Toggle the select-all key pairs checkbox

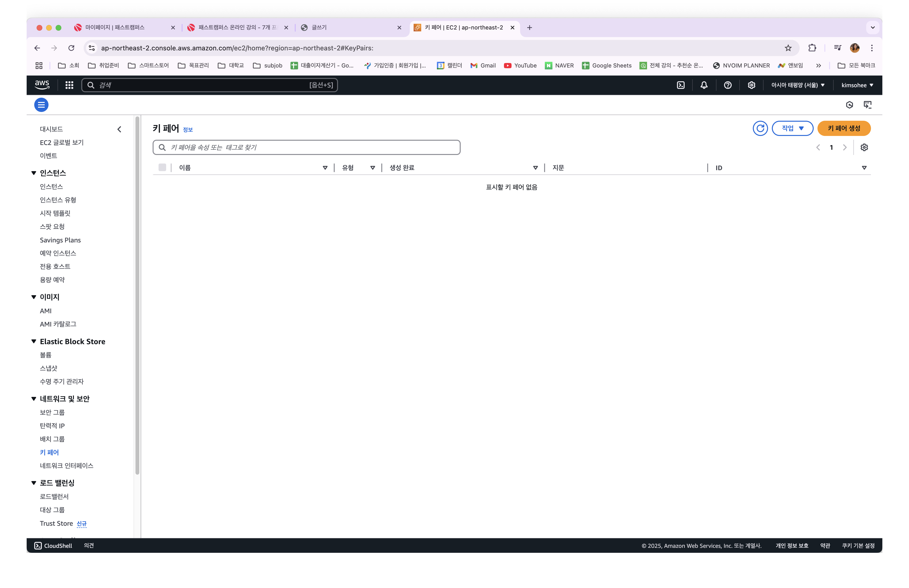(x=162, y=167)
